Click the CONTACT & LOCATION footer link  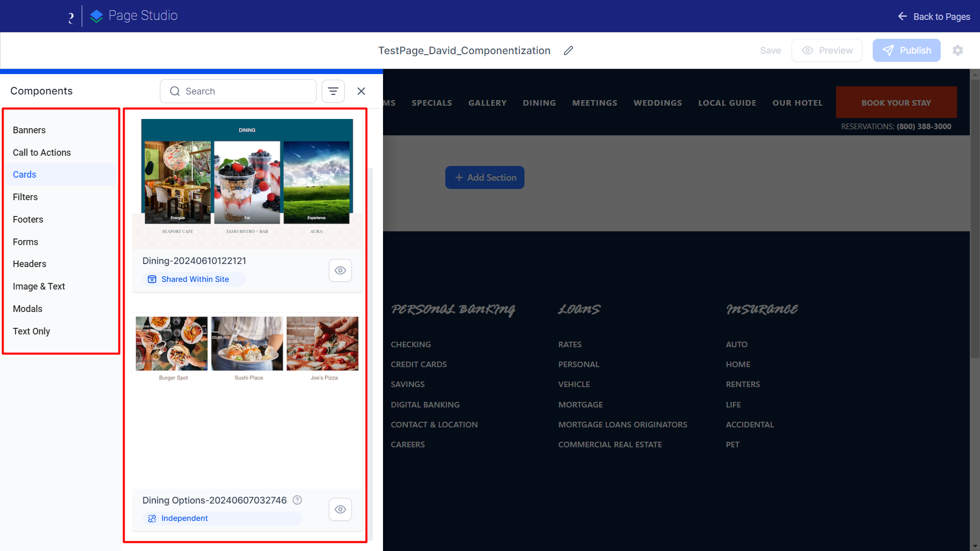pos(434,424)
